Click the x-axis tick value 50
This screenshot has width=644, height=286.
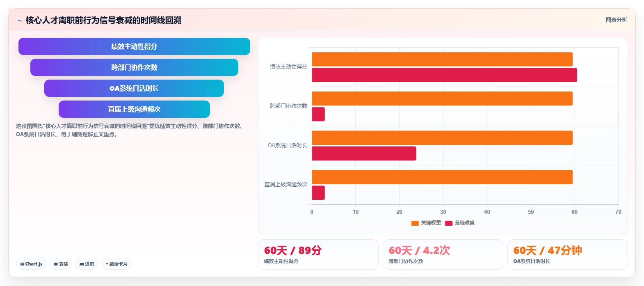[x=531, y=212]
